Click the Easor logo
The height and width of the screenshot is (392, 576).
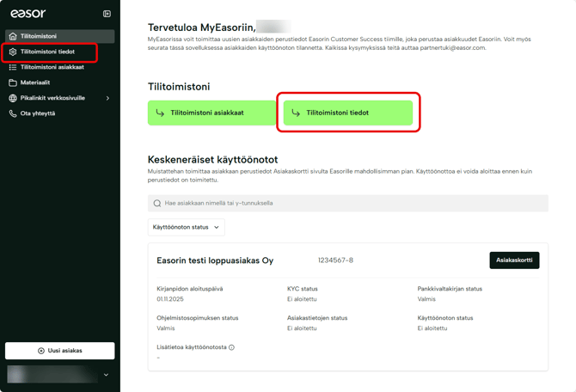[x=28, y=14]
